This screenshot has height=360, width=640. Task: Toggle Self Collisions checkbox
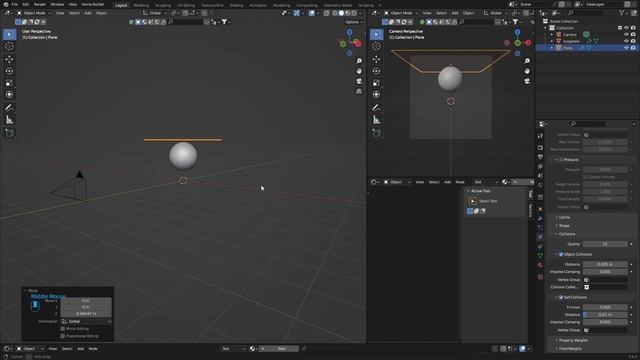561,297
